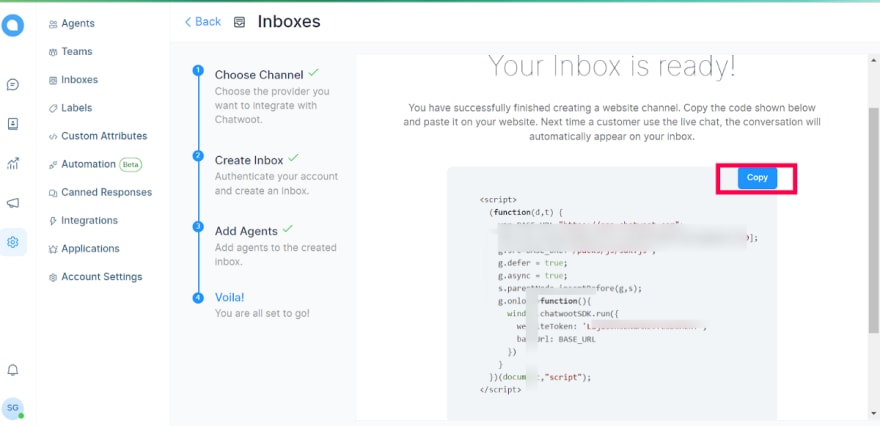The width and height of the screenshot is (880, 426).
Task: Open Campaigns megaphone icon
Action: click(12, 203)
